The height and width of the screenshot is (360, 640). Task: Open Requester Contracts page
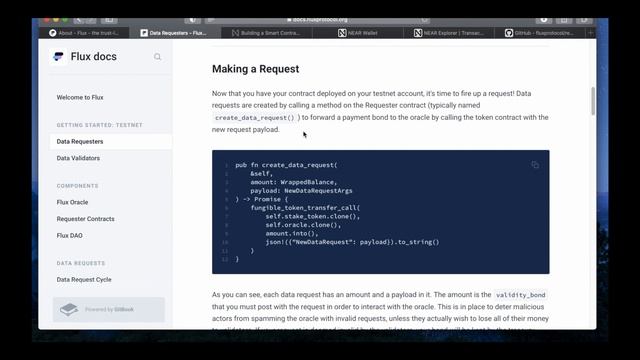click(x=85, y=219)
